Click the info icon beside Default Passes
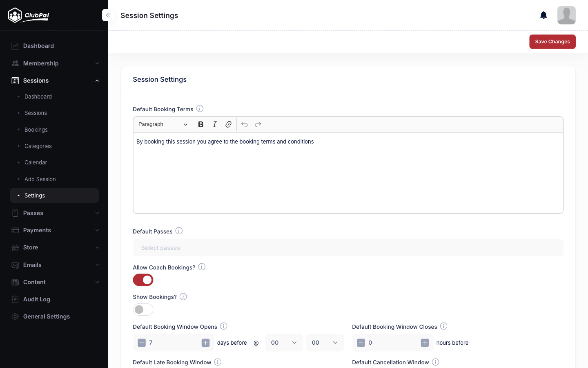 coord(179,231)
